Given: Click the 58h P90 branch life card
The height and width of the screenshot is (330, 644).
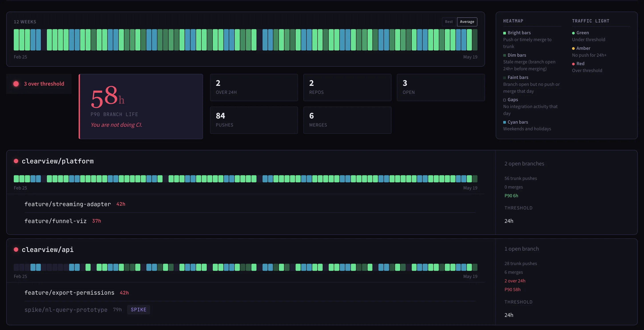Looking at the screenshot, I should [141, 107].
